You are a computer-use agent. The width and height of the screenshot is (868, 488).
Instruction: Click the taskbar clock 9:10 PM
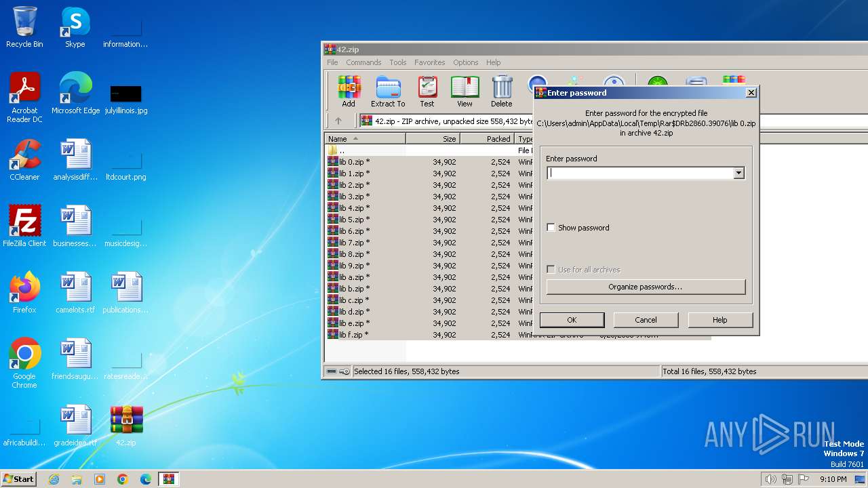pyautogui.click(x=833, y=479)
